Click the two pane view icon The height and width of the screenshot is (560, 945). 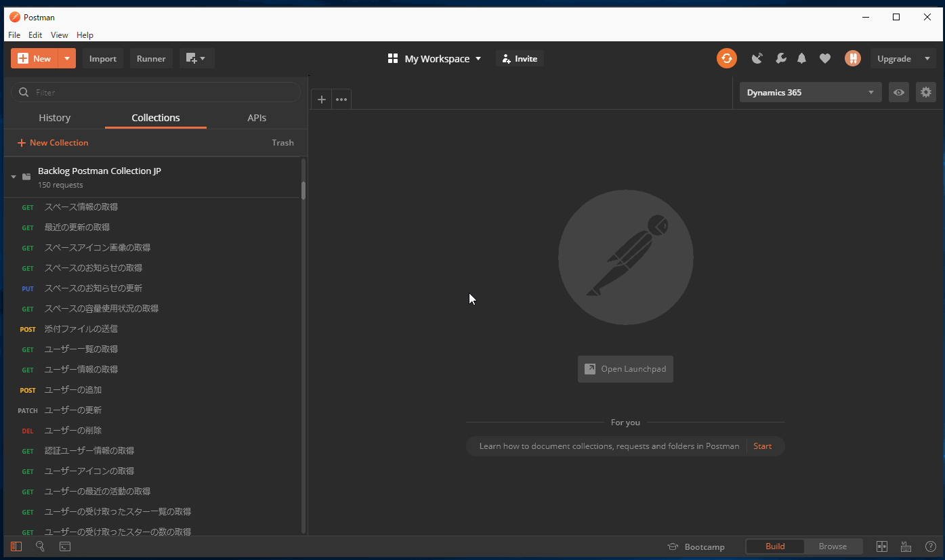[x=882, y=546]
